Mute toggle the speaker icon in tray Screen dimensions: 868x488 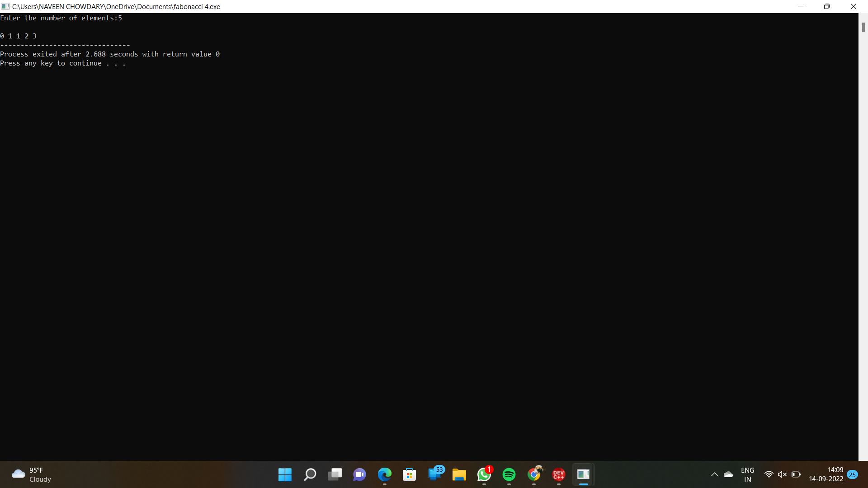(783, 474)
